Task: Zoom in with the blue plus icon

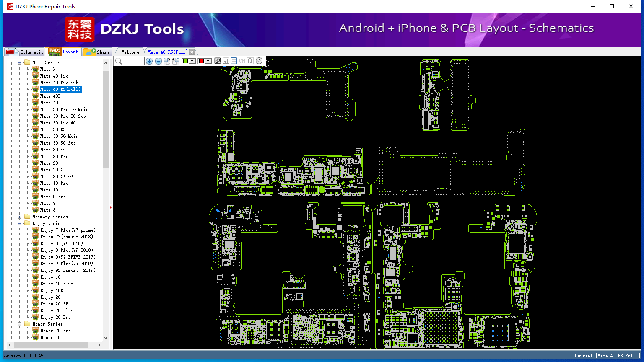Action: [x=149, y=61]
